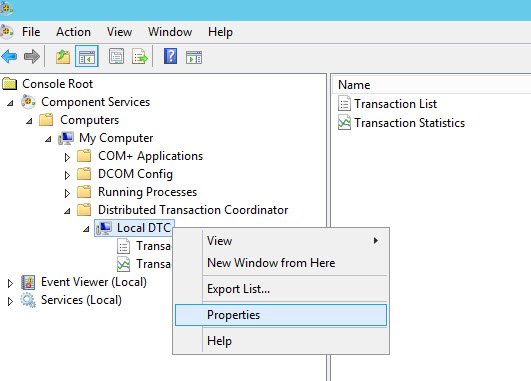Select Component Services label in tree
Viewport: 531px width, 381px height.
tap(95, 102)
